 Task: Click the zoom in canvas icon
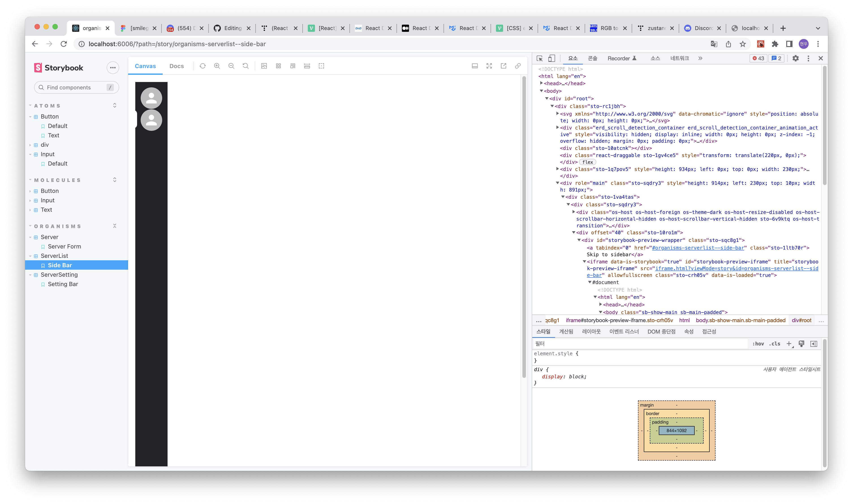[217, 66]
